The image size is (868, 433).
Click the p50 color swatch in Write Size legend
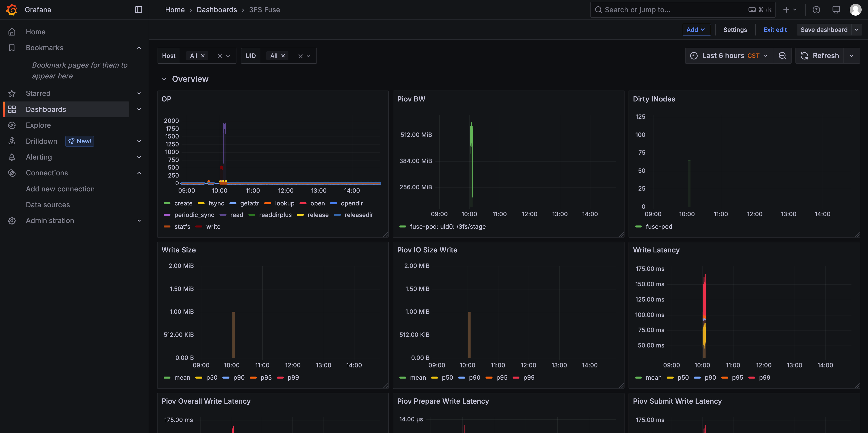[199, 378]
